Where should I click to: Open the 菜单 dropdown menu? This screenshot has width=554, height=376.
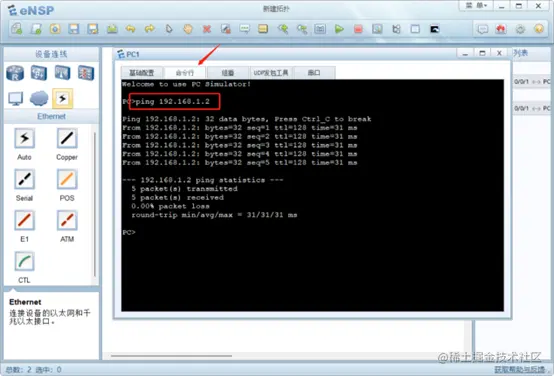[x=476, y=5]
